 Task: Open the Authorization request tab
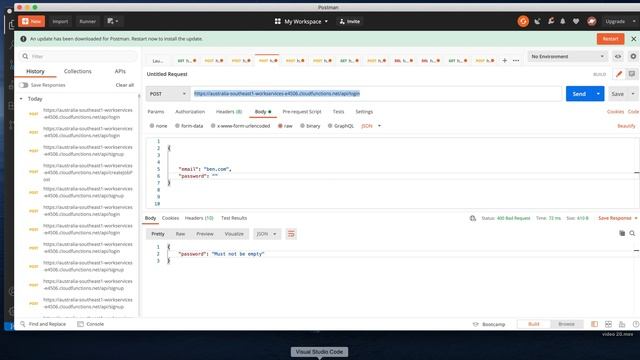click(x=190, y=111)
